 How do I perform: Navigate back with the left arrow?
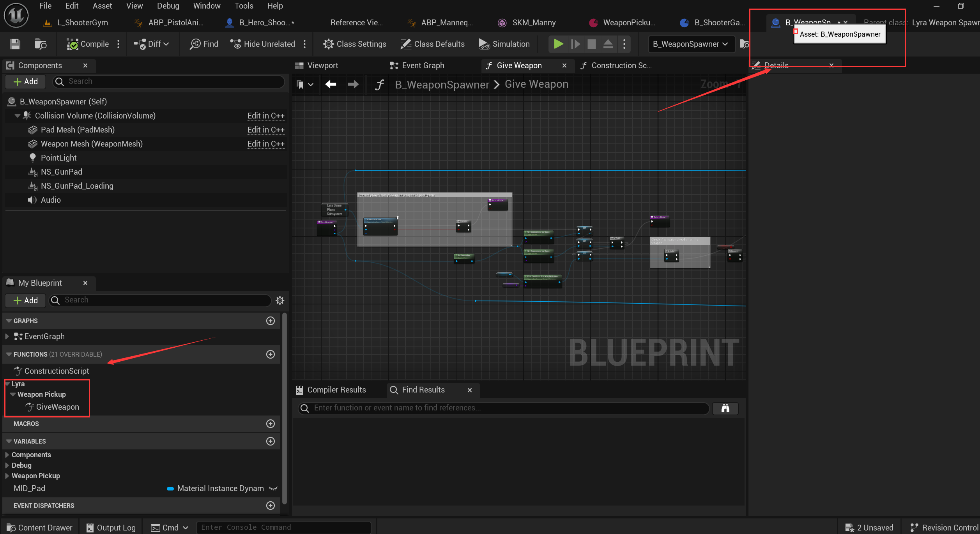(331, 84)
